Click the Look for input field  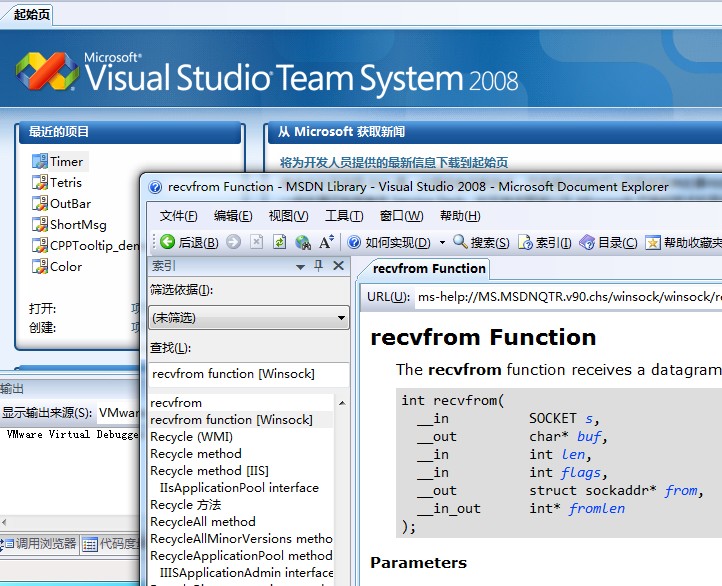click(x=249, y=374)
